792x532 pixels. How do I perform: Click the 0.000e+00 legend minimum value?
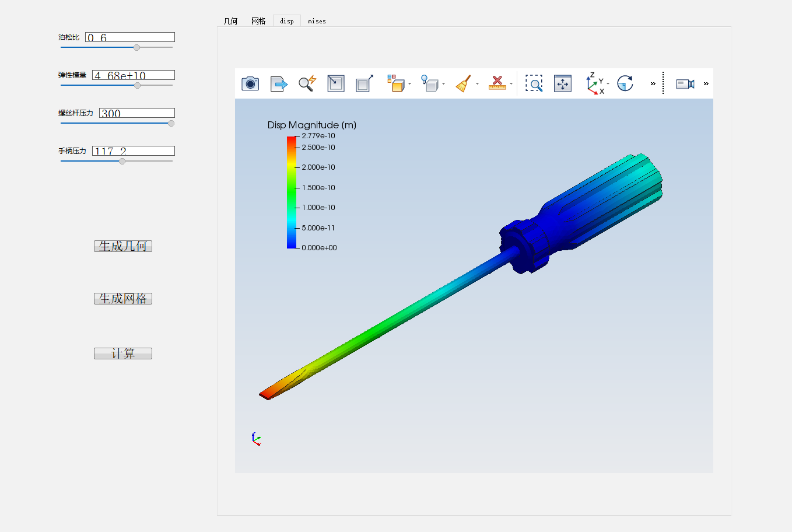(x=319, y=248)
